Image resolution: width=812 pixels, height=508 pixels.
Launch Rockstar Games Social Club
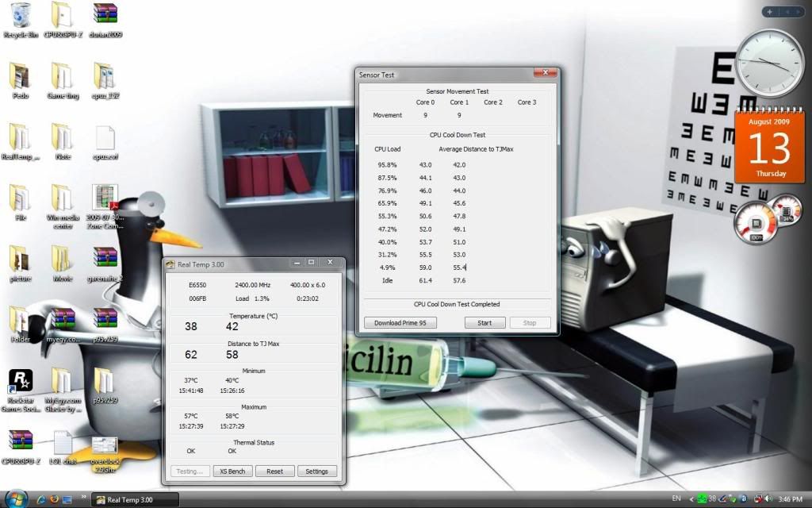[20, 381]
